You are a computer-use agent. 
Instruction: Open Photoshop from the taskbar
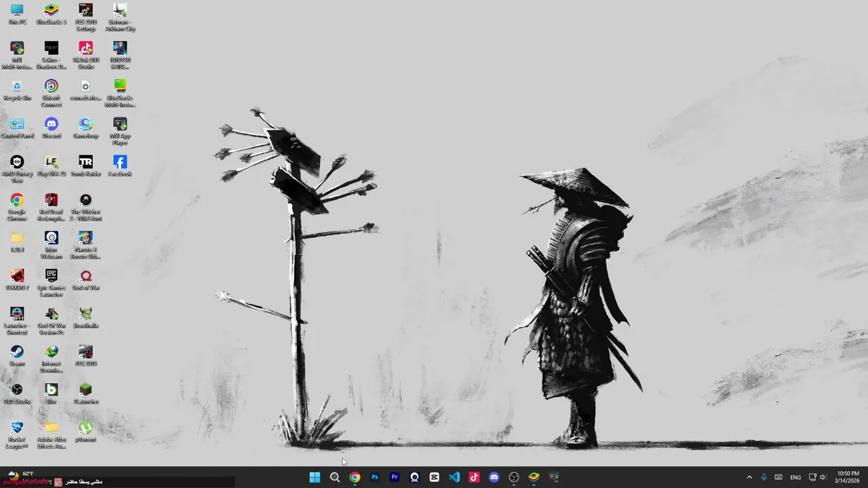(x=374, y=477)
